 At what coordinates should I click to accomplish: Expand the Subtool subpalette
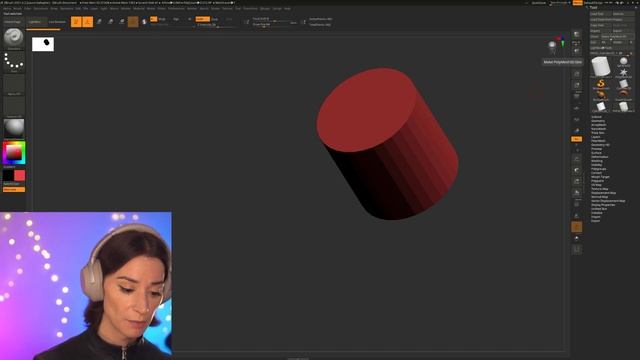tap(596, 117)
